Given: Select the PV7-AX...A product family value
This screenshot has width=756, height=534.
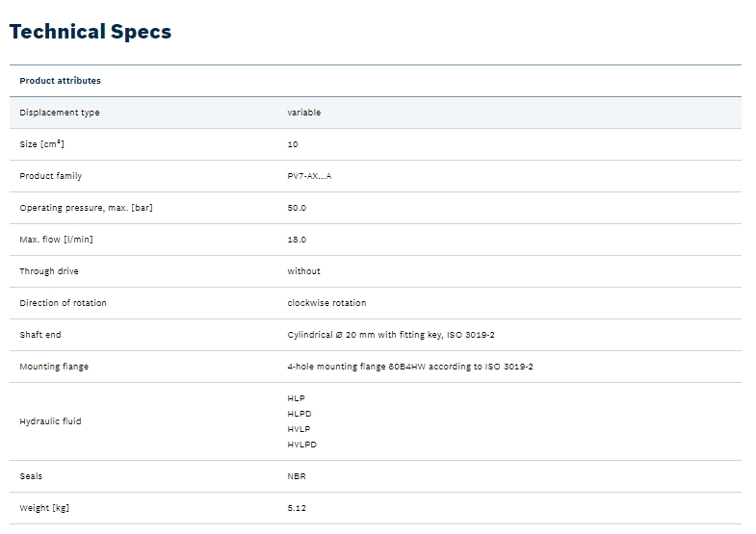Looking at the screenshot, I should coord(309,176).
